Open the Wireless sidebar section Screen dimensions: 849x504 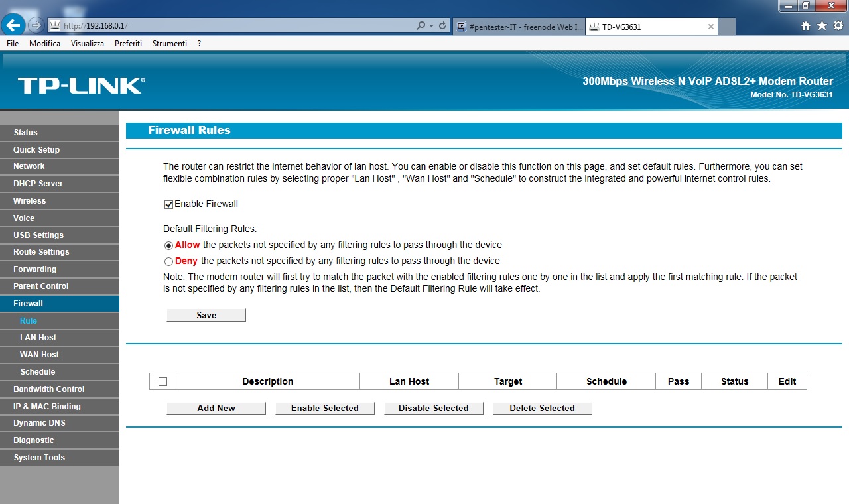pyautogui.click(x=60, y=201)
